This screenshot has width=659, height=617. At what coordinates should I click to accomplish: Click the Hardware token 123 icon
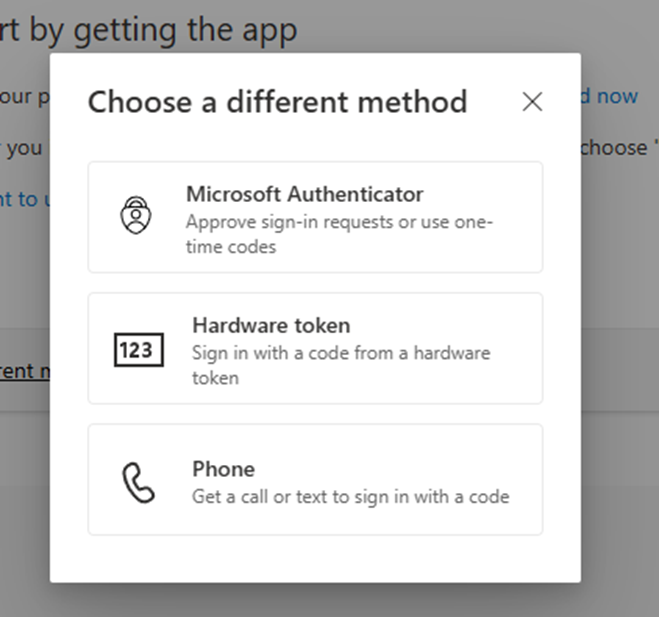pos(138,349)
